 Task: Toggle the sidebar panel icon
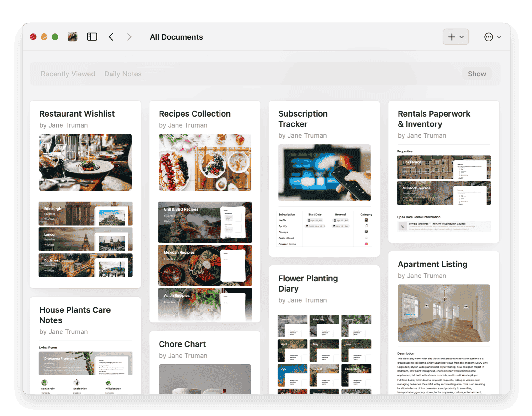pyautogui.click(x=92, y=37)
